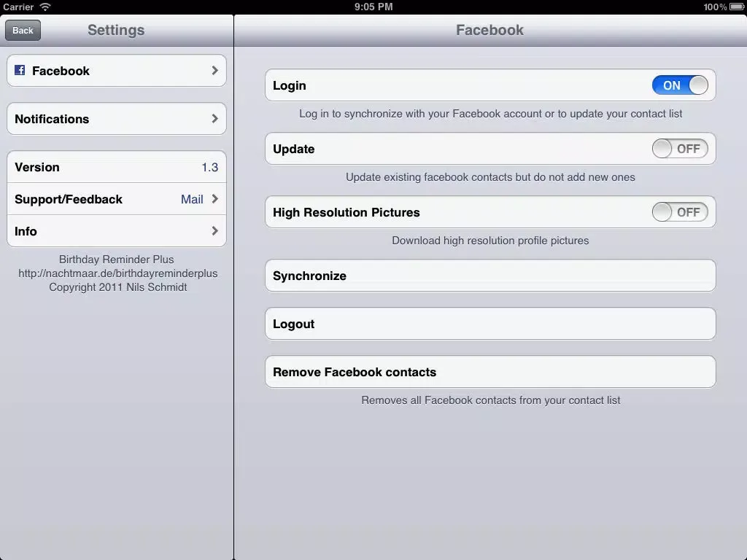Tap the Back button in Settings
The image size is (747, 560).
[x=23, y=31]
